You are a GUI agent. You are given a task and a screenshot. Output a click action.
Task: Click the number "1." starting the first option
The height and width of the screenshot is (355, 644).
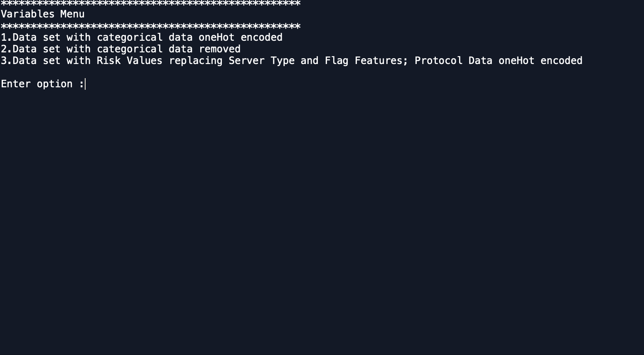pos(6,37)
